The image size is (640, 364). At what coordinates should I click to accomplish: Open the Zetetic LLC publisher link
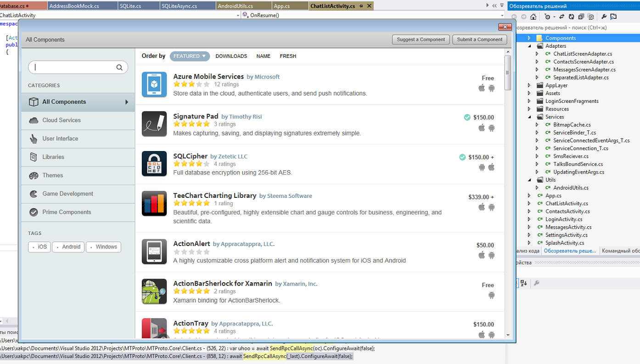[232, 157]
